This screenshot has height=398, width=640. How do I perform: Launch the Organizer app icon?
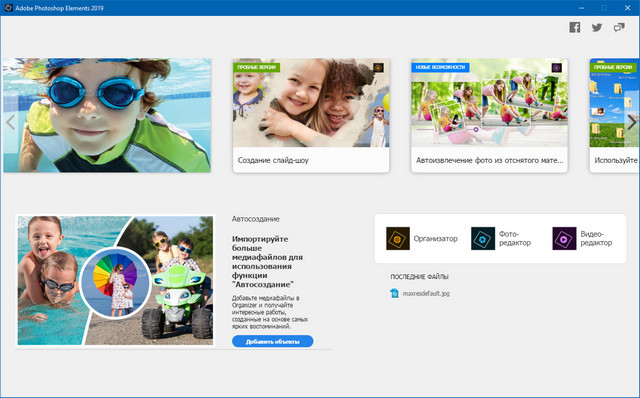398,238
